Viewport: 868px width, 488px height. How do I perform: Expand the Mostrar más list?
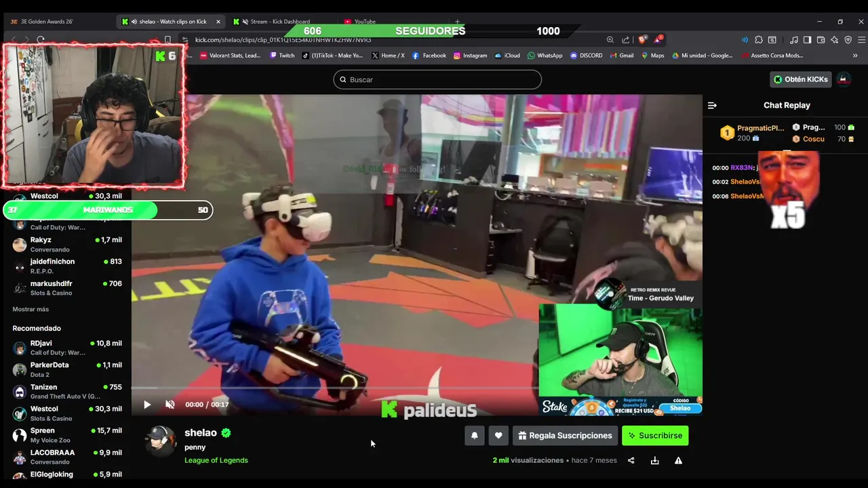click(x=31, y=309)
